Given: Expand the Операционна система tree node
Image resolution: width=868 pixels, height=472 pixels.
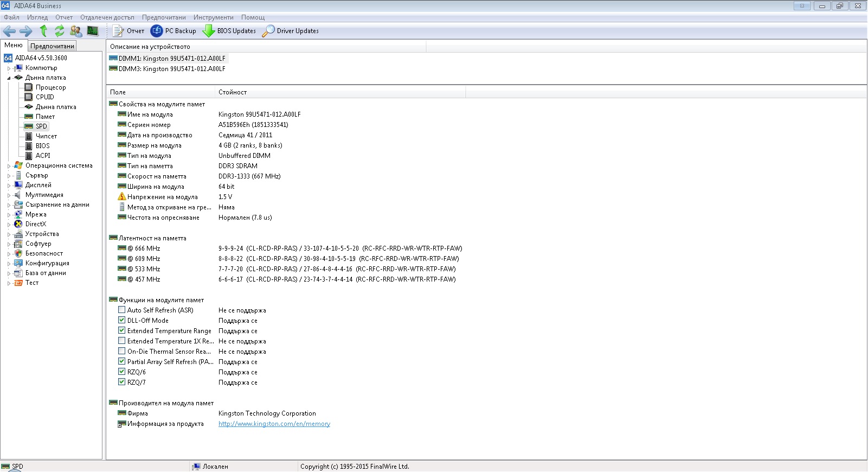Looking at the screenshot, I should click(x=9, y=166).
